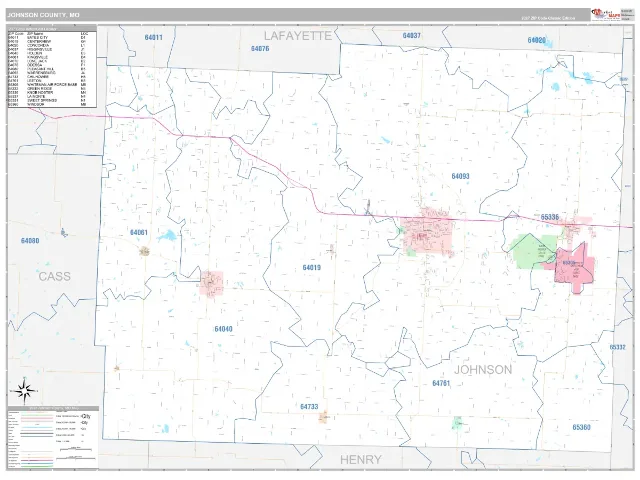Click WINDSOR row in ZIP index
This screenshot has height=480, width=640.
tap(47, 104)
